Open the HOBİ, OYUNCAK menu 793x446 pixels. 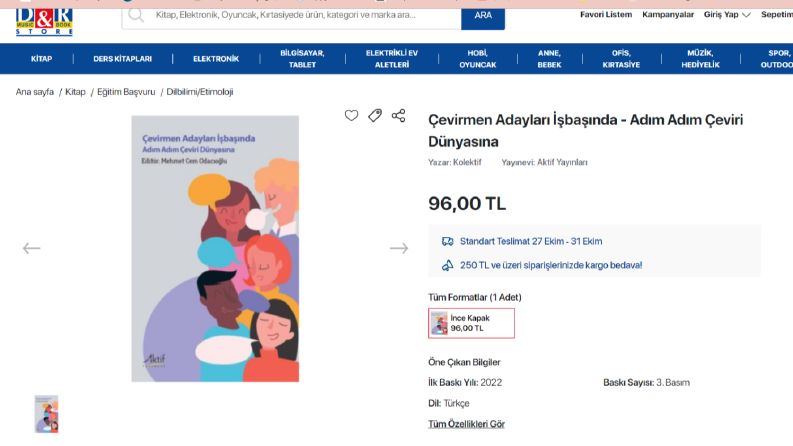pyautogui.click(x=477, y=59)
